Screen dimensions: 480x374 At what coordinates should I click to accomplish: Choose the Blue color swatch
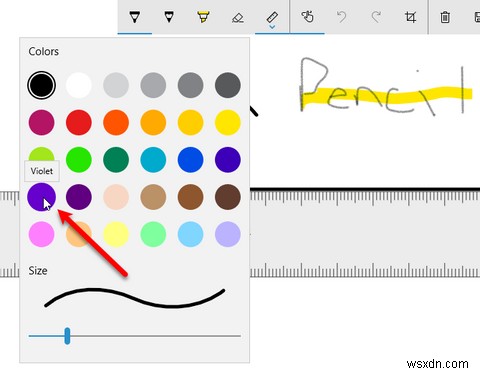point(191,160)
